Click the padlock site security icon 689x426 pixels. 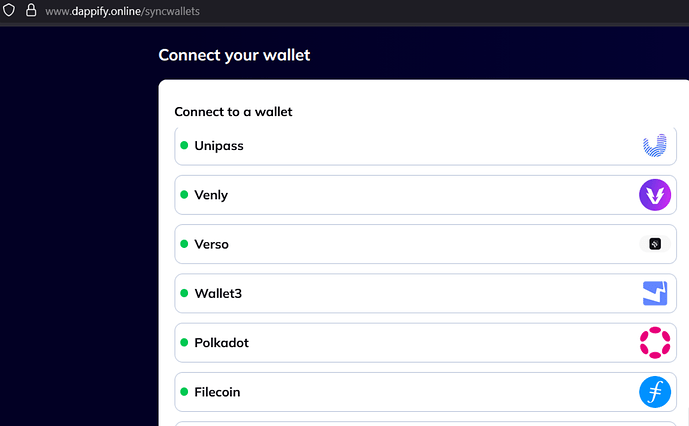[30, 10]
